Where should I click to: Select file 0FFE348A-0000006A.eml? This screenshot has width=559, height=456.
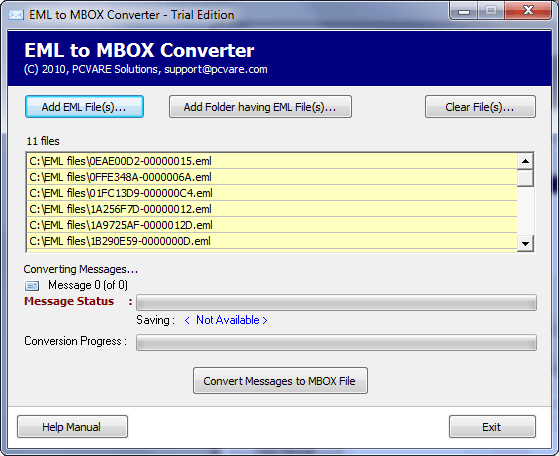click(x=272, y=177)
